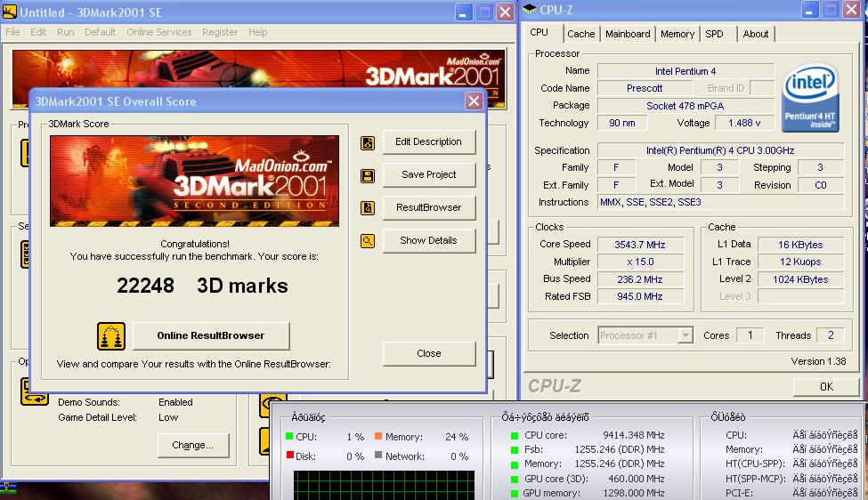Close the Overall Score dialog via X
Viewport: 868px width, 500px height.
pos(474,101)
